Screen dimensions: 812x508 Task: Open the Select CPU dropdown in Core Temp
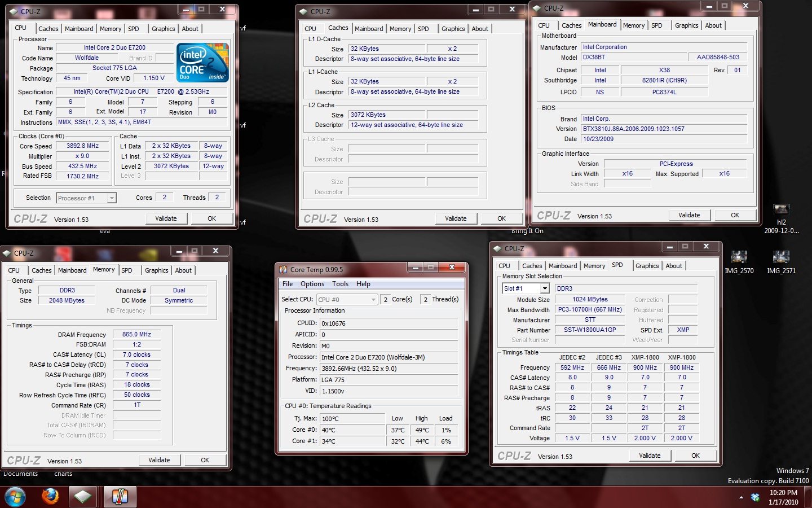[x=373, y=300]
